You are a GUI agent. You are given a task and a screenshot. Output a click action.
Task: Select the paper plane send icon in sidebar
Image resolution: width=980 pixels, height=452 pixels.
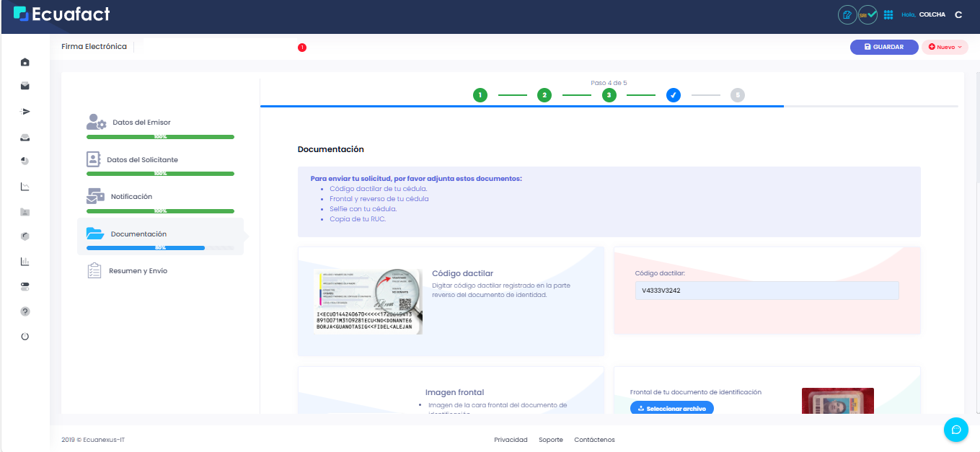click(25, 111)
